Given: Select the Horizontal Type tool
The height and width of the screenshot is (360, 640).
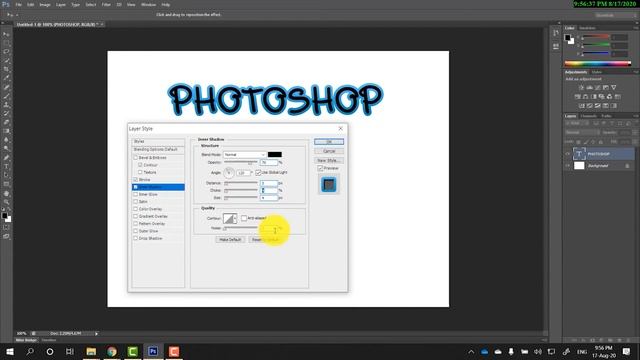Looking at the screenshot, I should (x=6, y=167).
